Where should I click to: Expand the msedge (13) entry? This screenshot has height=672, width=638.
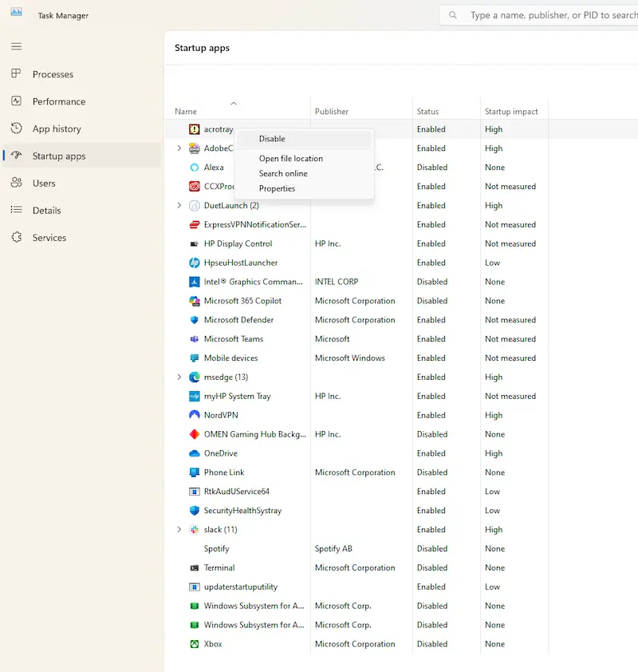(x=179, y=377)
